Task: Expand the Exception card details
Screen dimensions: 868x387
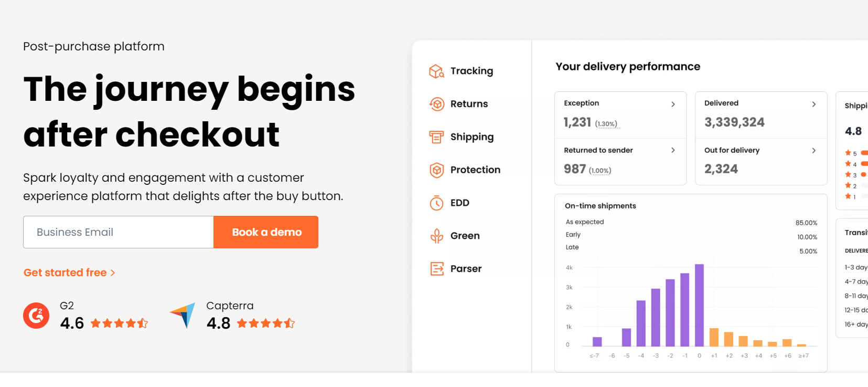Action: 673,104
